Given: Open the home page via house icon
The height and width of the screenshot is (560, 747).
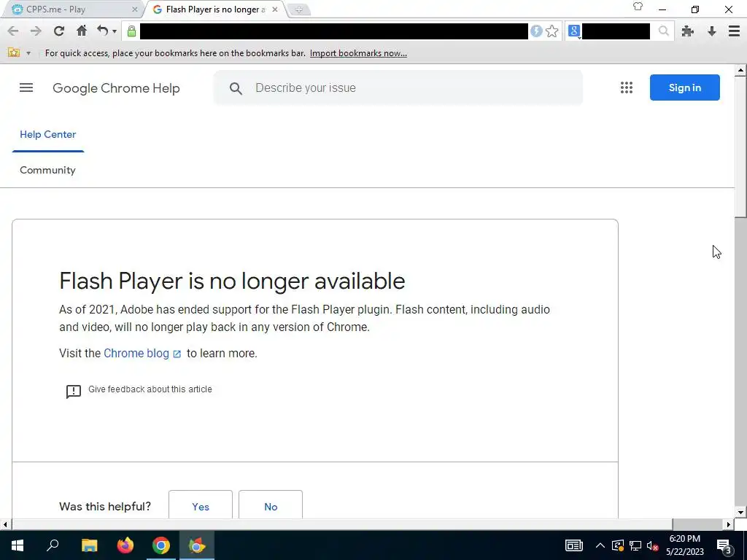Looking at the screenshot, I should [x=82, y=31].
